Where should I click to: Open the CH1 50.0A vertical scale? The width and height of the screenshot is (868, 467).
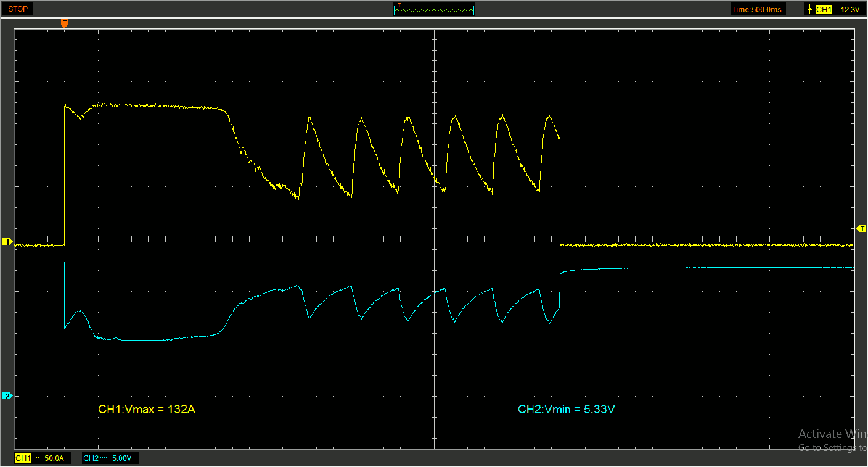[53, 458]
